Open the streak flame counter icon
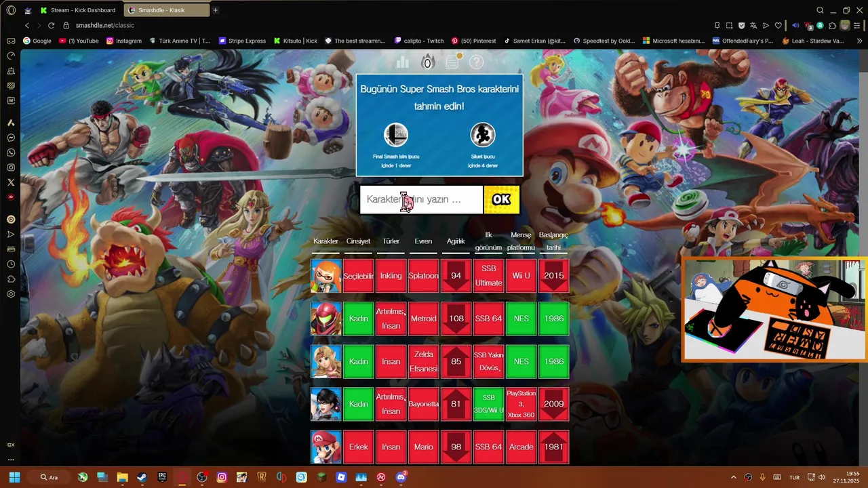Image resolution: width=868 pixels, height=488 pixels. (427, 62)
